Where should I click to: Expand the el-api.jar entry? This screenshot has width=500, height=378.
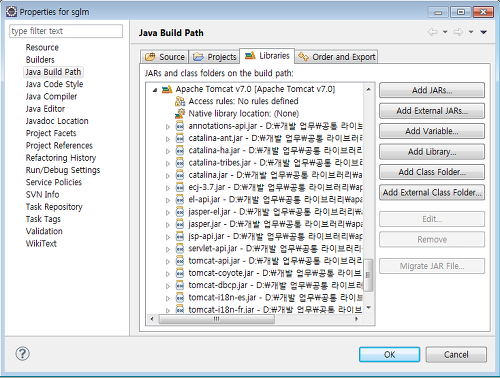pos(168,200)
